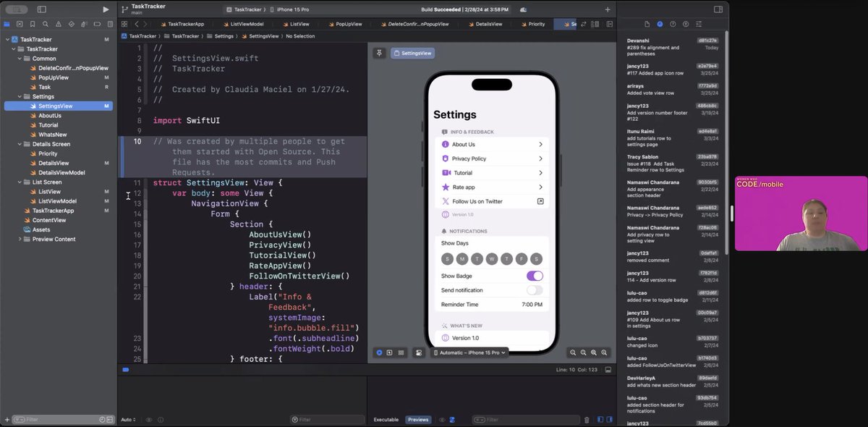
Task: Open the quick help inspector icon
Action: click(672, 24)
